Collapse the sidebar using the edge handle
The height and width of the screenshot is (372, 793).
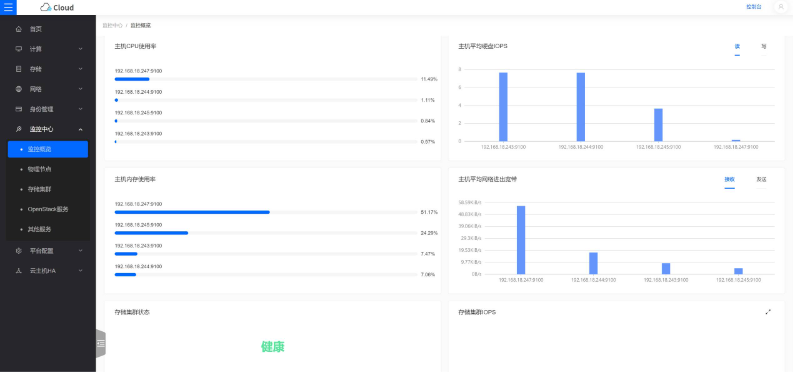coord(101,344)
